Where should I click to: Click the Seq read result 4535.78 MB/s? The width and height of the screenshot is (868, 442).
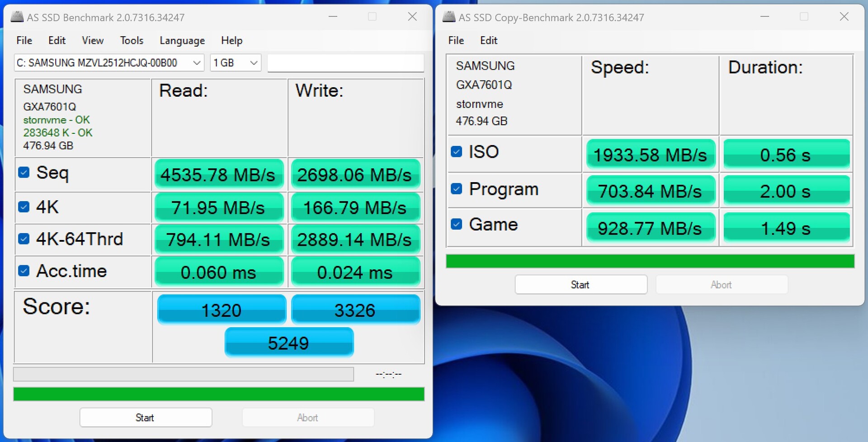tap(219, 174)
